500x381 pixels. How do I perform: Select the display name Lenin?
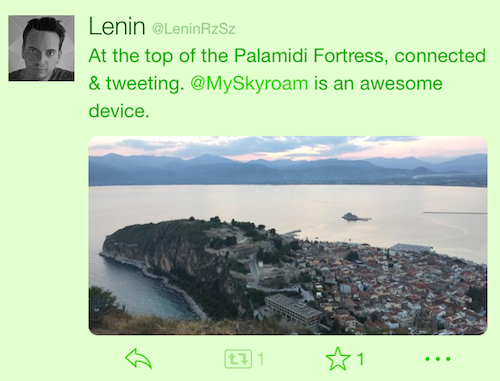tap(117, 26)
